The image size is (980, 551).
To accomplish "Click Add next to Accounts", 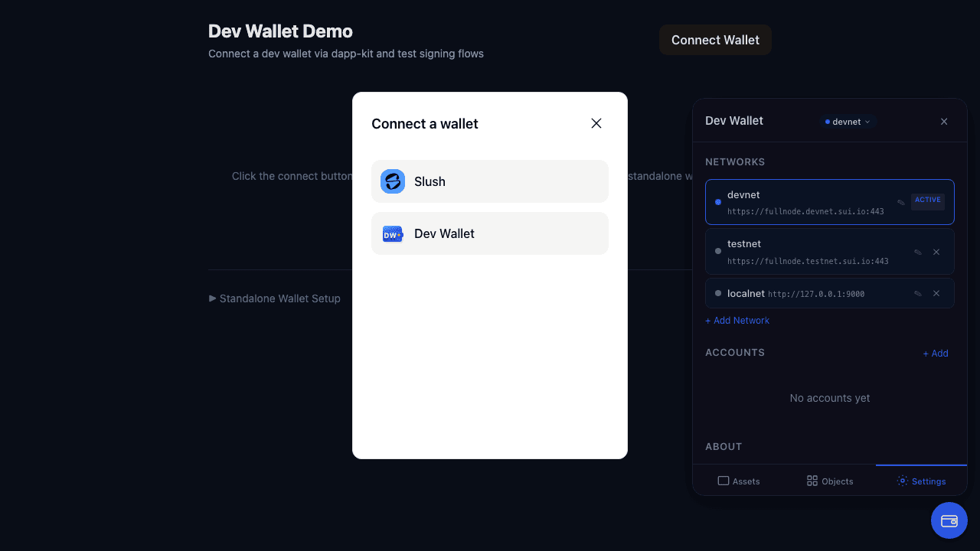I will pos(935,353).
